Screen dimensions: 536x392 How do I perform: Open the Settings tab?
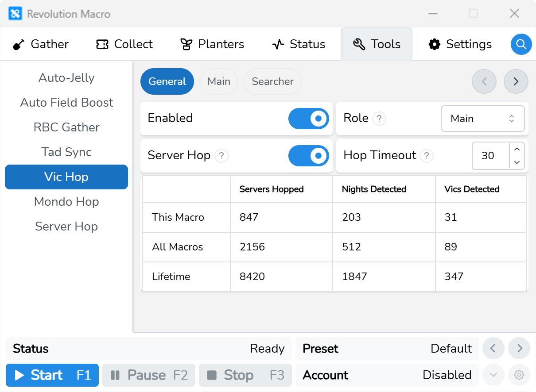460,44
